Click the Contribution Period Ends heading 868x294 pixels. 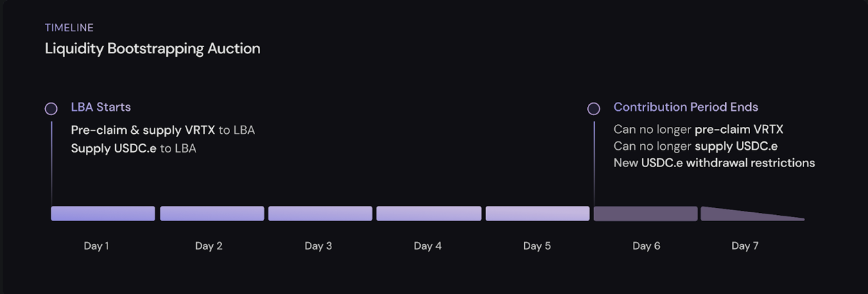[x=686, y=107]
